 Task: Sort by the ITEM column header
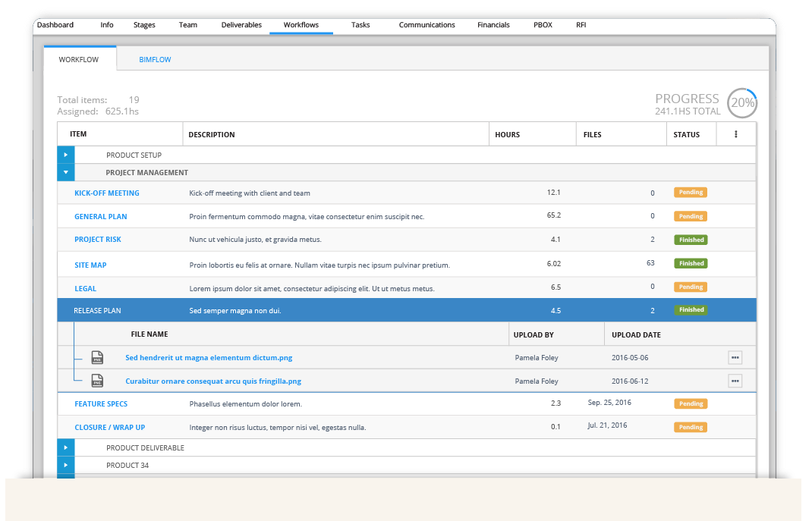point(78,134)
